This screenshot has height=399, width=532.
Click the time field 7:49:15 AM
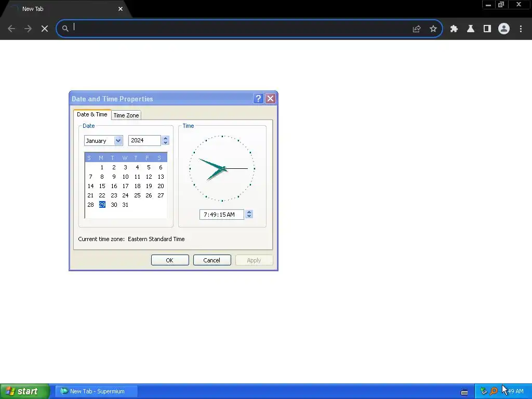[222, 215]
